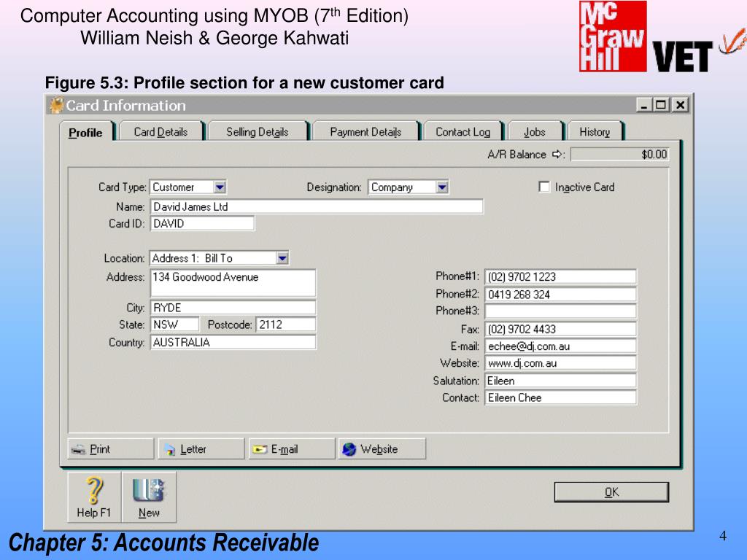This screenshot has height=560, width=747.
Task: Click the Phone#1 field
Action: click(x=561, y=276)
